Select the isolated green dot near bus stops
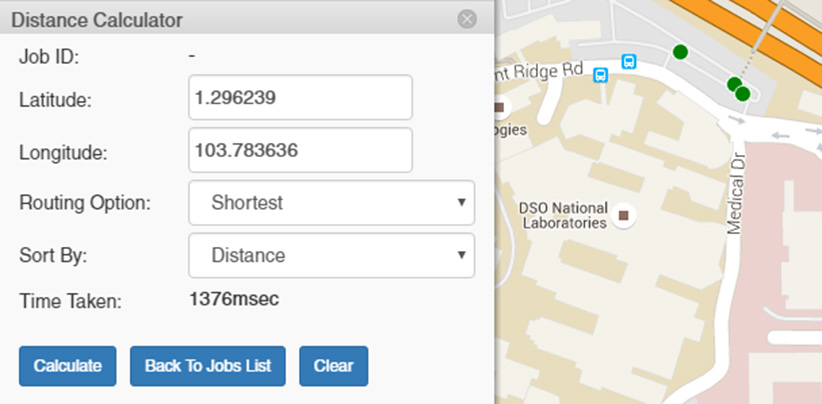 (x=681, y=51)
